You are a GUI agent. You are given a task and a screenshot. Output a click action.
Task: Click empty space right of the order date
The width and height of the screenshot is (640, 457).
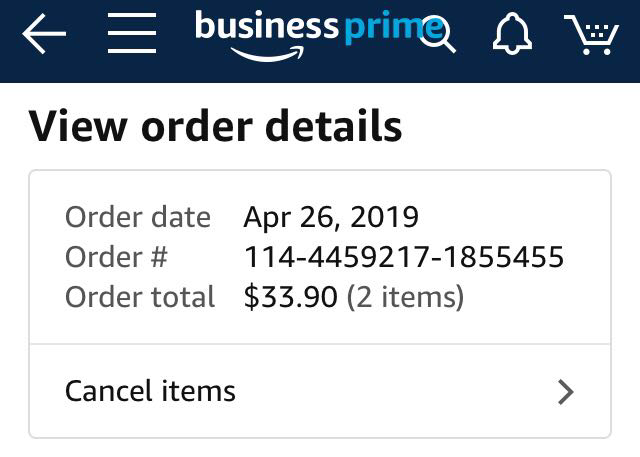pyautogui.click(x=510, y=217)
